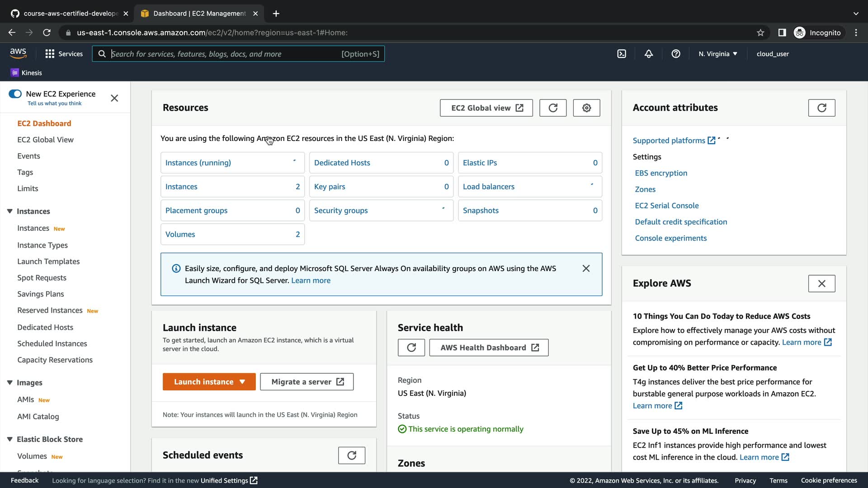Click the EC2 Global view button

coord(486,108)
